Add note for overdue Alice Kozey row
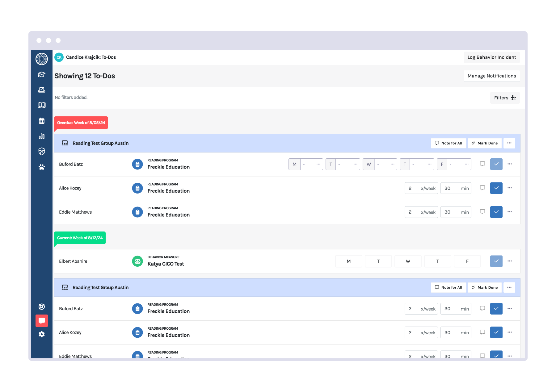This screenshot has height=392, width=556. [482, 188]
